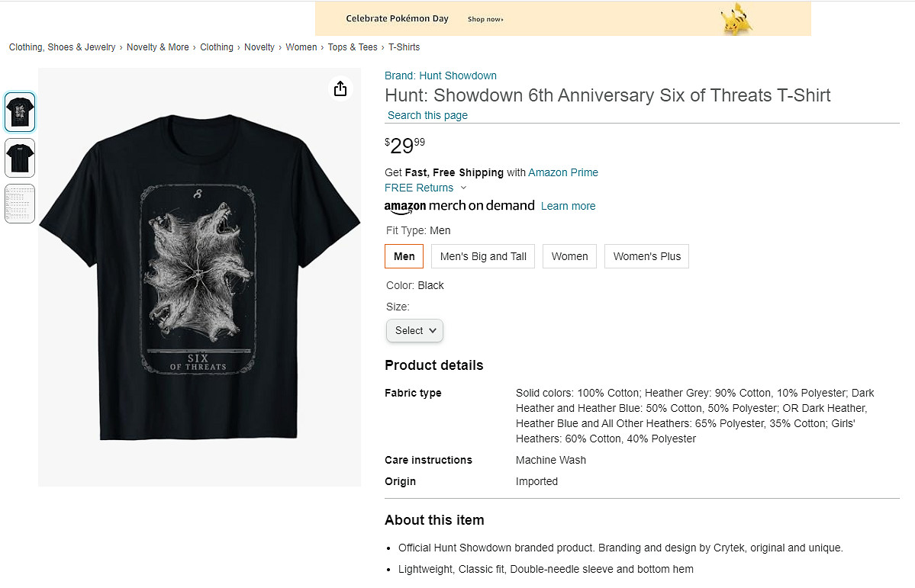915x588 pixels.
Task: Click the share icon on product image
Action: 340,89
